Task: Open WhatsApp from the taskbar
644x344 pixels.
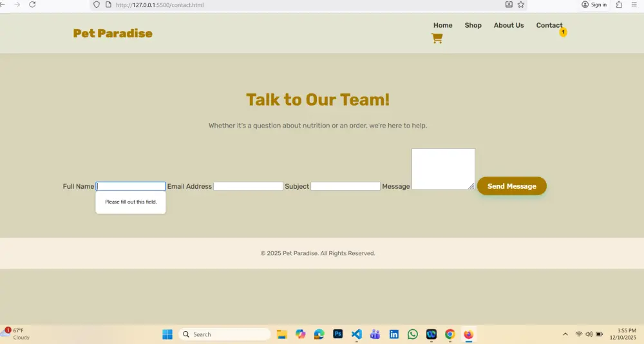Action: coord(413,334)
